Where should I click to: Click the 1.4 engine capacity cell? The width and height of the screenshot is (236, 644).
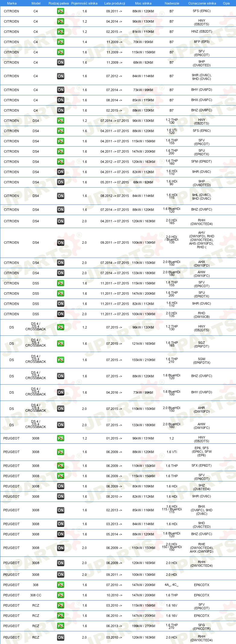point(85,42)
